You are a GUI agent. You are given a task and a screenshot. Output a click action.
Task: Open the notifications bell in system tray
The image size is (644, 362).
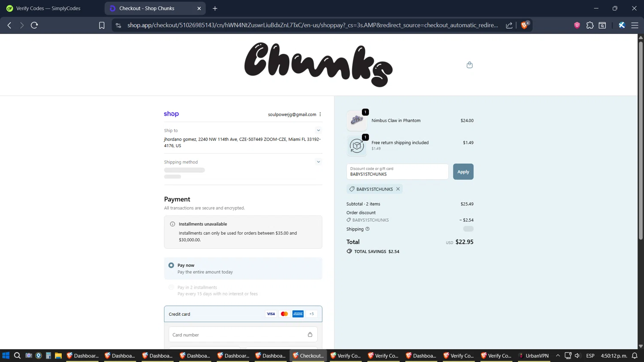635,356
